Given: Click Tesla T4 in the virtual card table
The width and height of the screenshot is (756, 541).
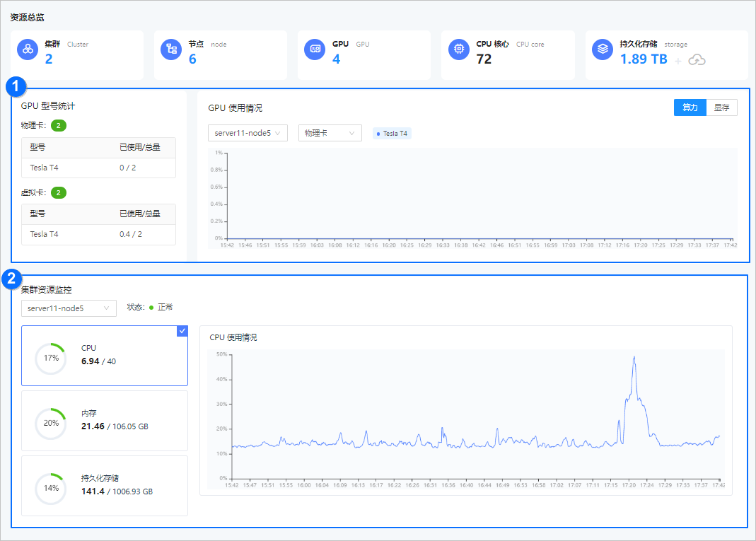Looking at the screenshot, I should (44, 234).
